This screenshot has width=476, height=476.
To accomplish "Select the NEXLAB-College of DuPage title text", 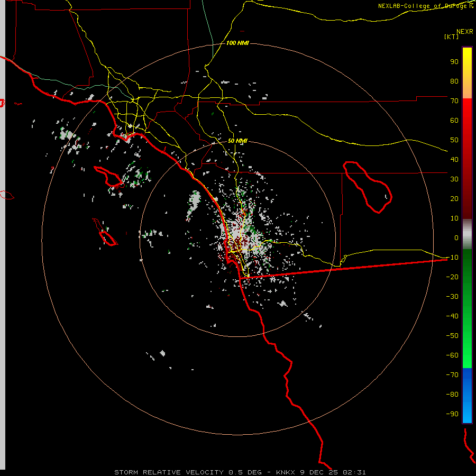I will point(425,6).
